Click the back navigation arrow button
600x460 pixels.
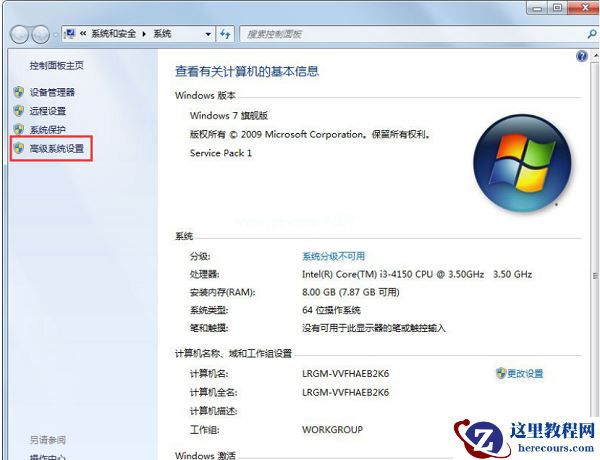click(19, 34)
